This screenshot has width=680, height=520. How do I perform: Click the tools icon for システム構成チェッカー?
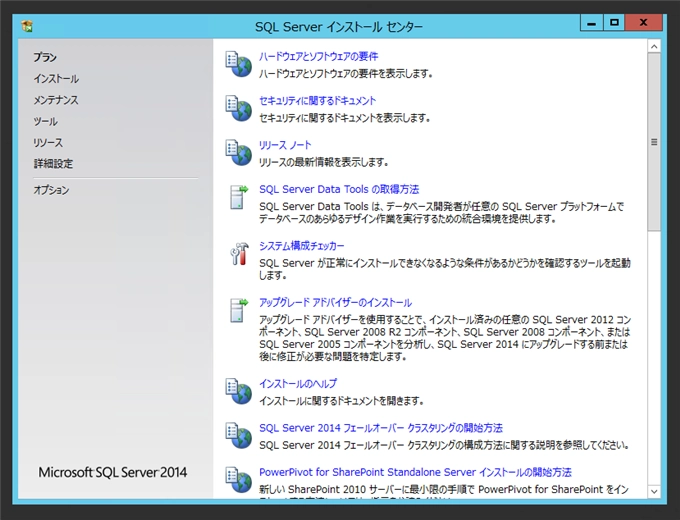(239, 254)
